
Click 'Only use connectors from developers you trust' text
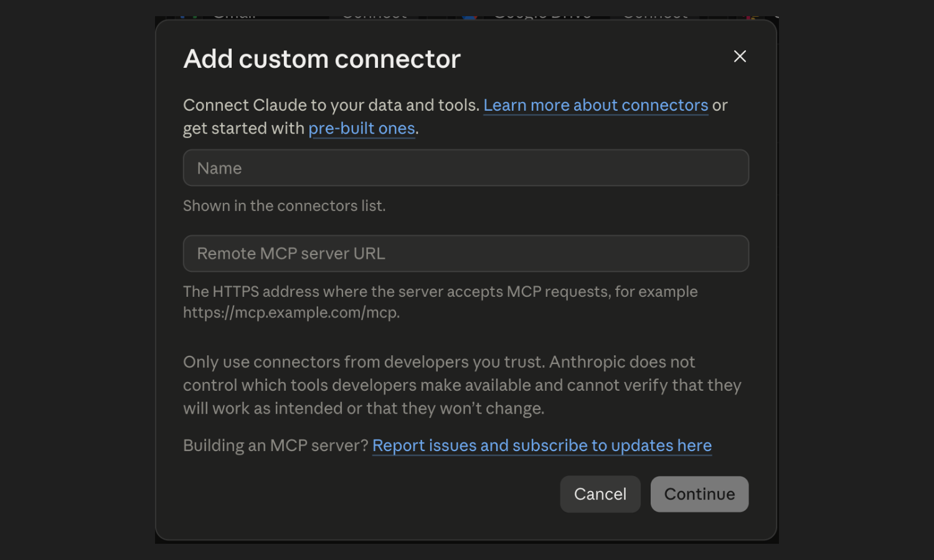[x=364, y=362]
